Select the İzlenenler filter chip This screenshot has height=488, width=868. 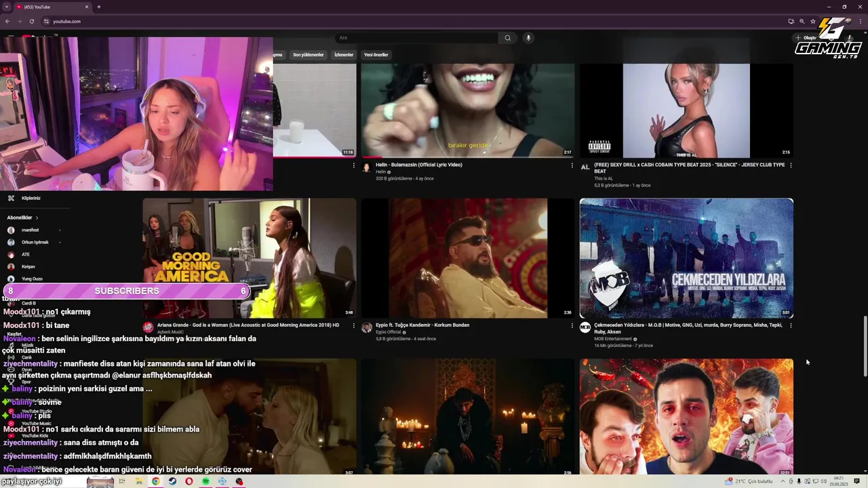(344, 55)
